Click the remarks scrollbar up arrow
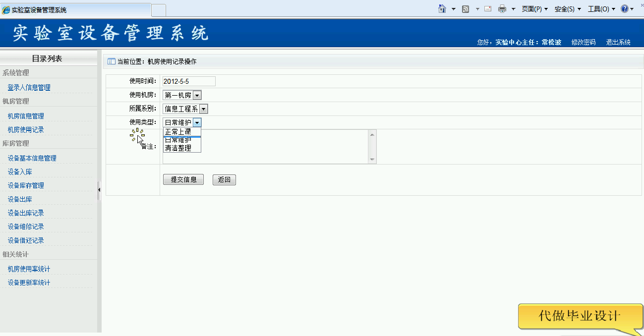 tap(372, 134)
